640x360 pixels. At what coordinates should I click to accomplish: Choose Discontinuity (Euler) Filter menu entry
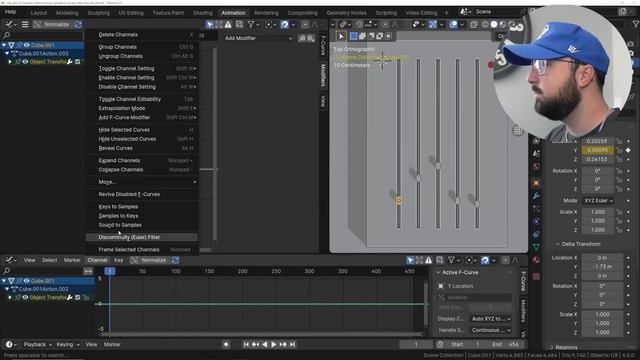[142, 237]
